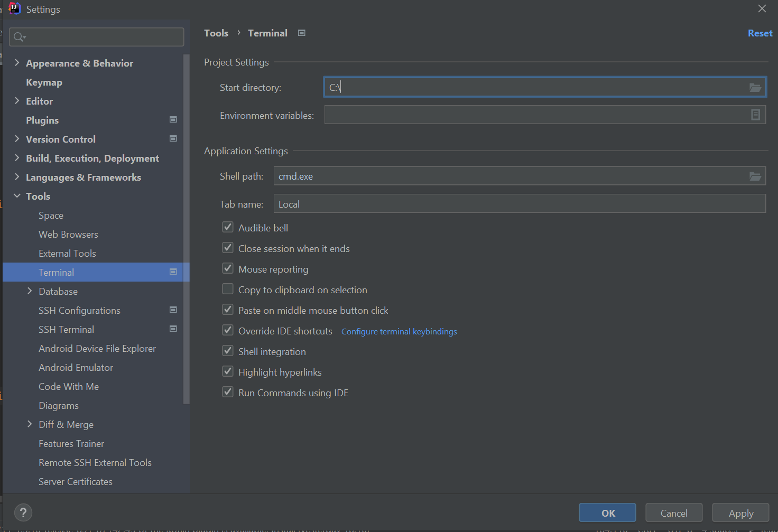Viewport: 778px width, 532px height.
Task: Click the magnifier in the settings search box
Action: (x=18, y=36)
